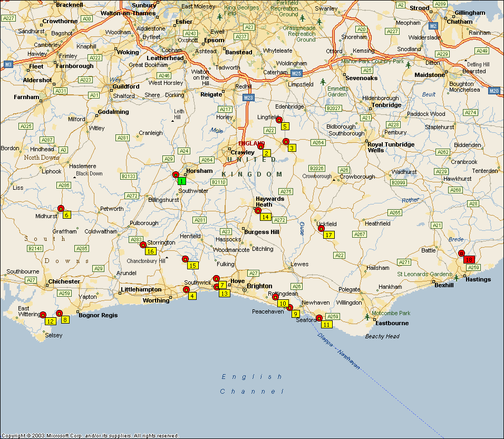Click marker 4 east of Worthing
This screenshot has width=504, height=439.
pos(192,296)
